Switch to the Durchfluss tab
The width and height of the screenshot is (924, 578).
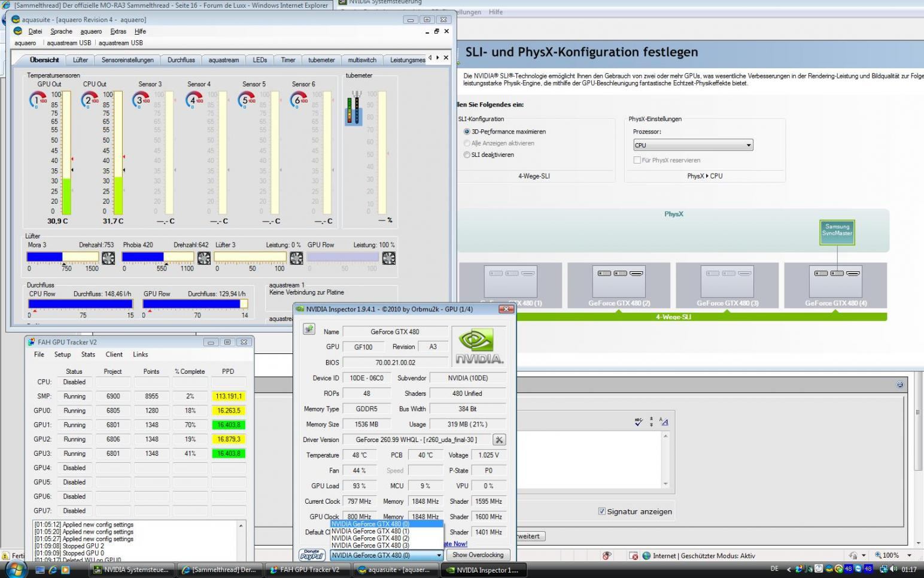click(181, 60)
